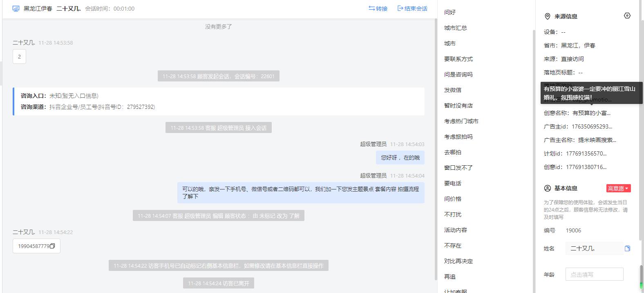644x293 pixels.
Task: Select quick reply 考虑热门城市
Action: 461,121
